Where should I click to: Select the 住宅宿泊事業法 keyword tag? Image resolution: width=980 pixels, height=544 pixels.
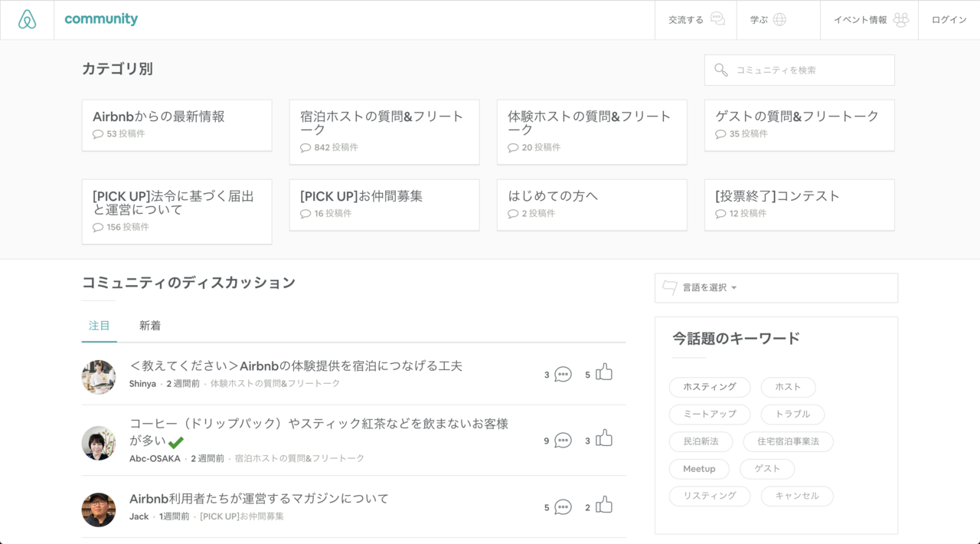(788, 442)
